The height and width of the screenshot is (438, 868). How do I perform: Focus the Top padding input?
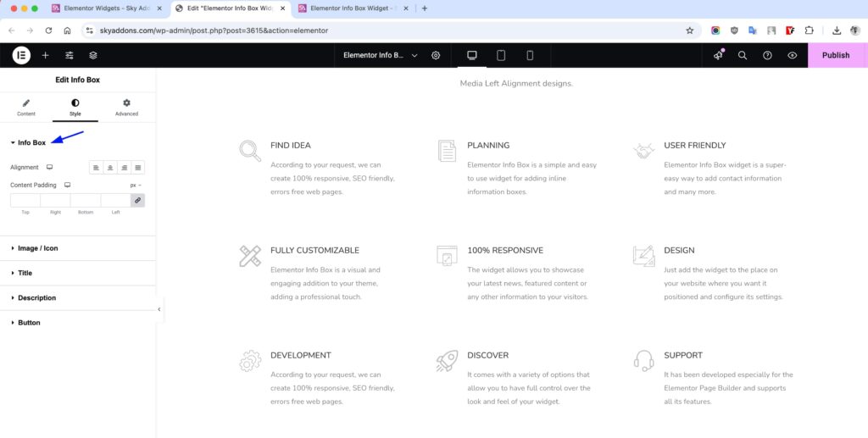pos(25,200)
